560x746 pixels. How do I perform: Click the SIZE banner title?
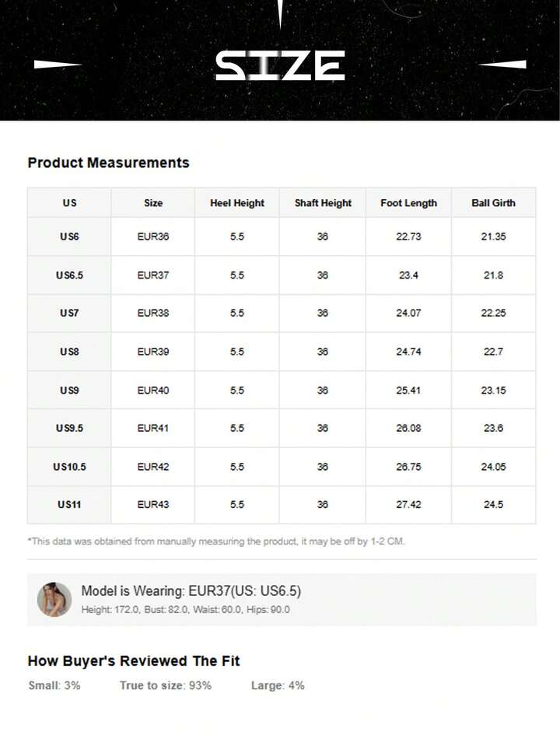(280, 66)
